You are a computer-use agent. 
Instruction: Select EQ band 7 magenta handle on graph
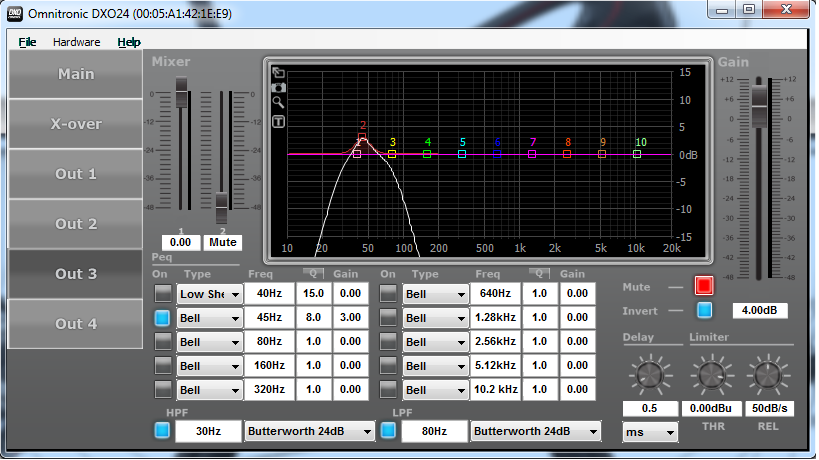(532, 154)
